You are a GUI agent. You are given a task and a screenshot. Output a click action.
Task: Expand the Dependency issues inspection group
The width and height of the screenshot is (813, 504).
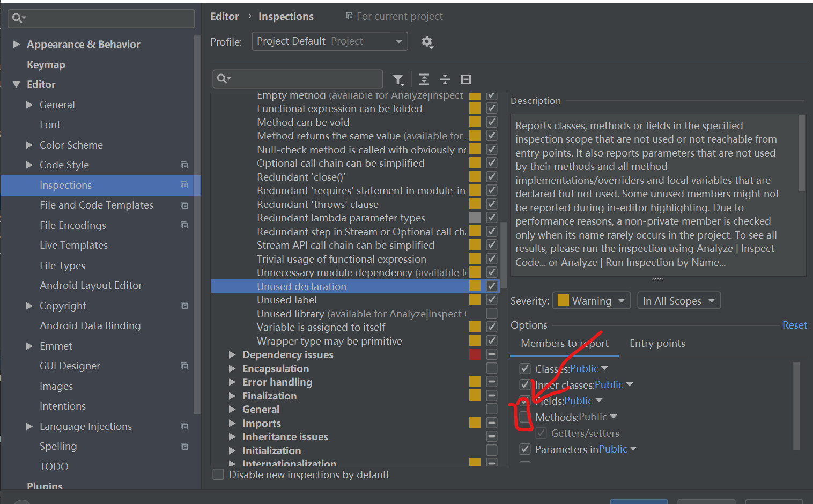pos(232,354)
